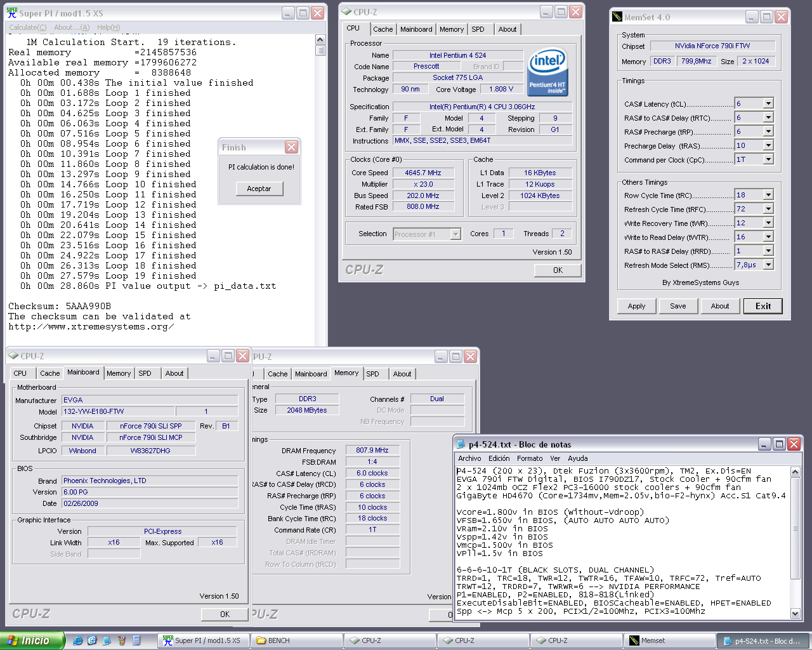Click Core Speed value 4645.7 MHz
The width and height of the screenshot is (812, 650).
tap(423, 173)
